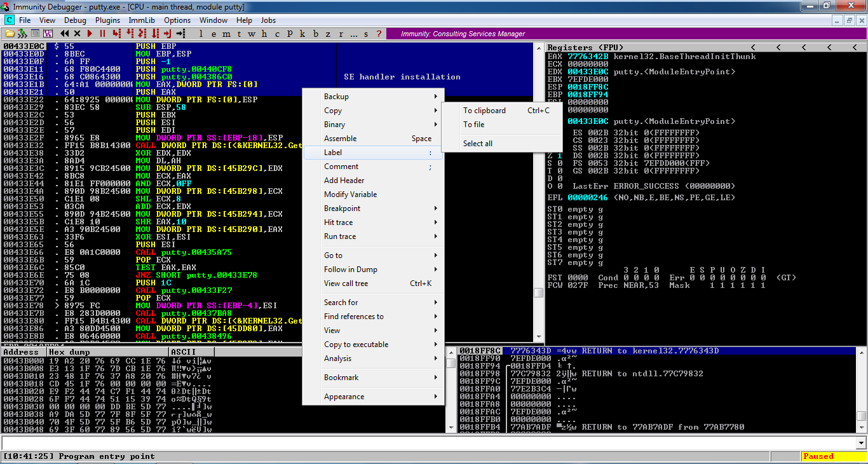The height and width of the screenshot is (464, 868).
Task: Open the Plugins menu
Action: (x=108, y=20)
